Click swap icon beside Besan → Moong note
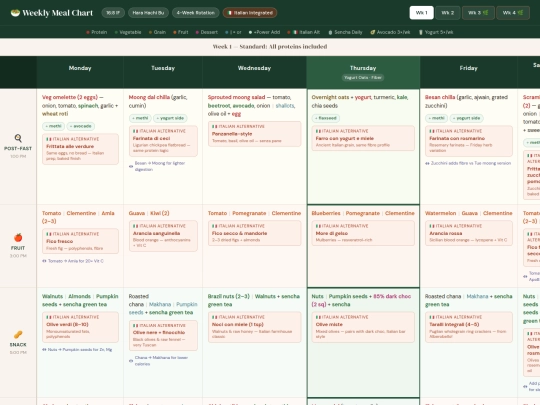The width and height of the screenshot is (540, 405). click(131, 166)
